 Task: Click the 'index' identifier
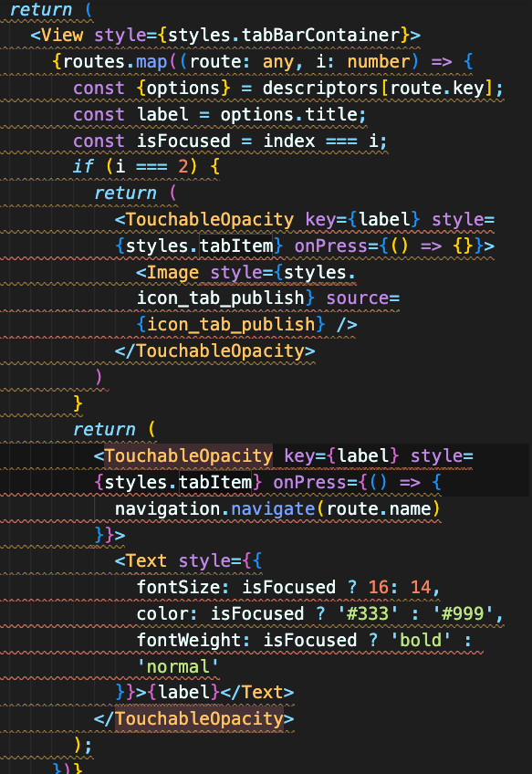coord(289,141)
